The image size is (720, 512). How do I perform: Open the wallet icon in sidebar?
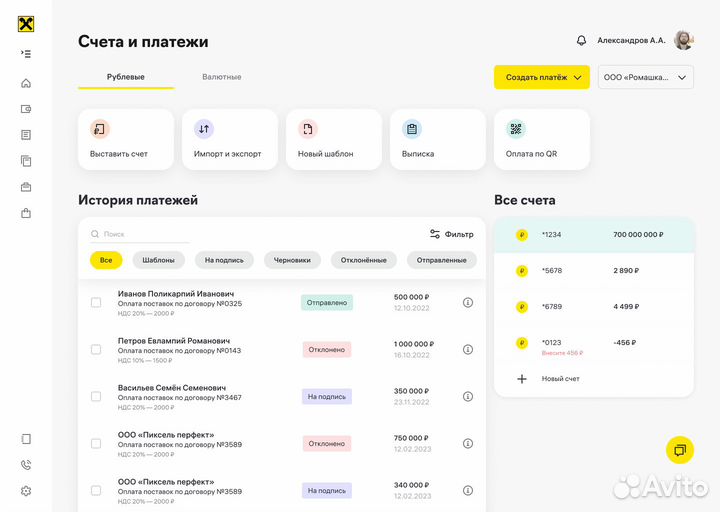click(x=26, y=109)
